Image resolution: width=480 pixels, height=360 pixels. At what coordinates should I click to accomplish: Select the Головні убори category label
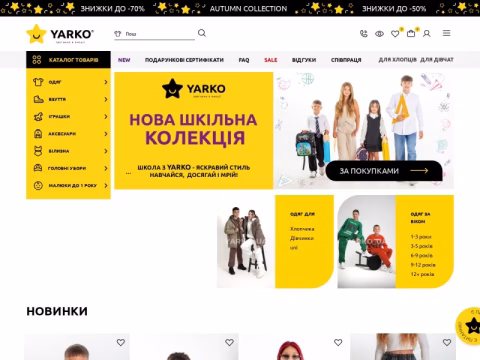pos(67,168)
